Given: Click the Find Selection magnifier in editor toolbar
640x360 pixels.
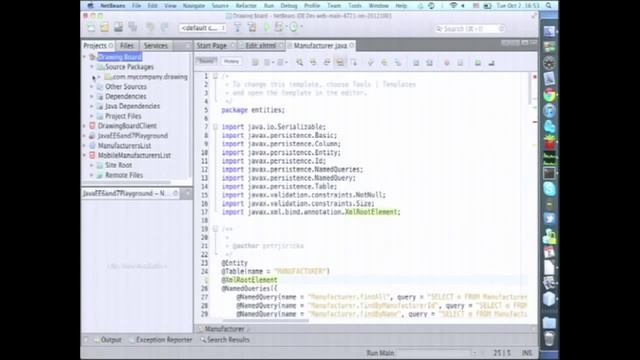Looking at the screenshot, I should (x=300, y=62).
